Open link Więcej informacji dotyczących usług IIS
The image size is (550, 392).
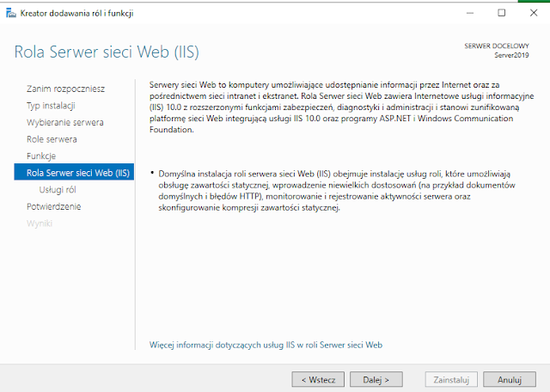pos(266,345)
